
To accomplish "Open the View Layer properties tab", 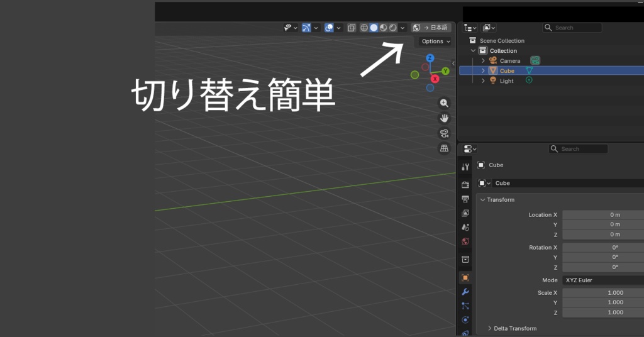I will pyautogui.click(x=465, y=213).
